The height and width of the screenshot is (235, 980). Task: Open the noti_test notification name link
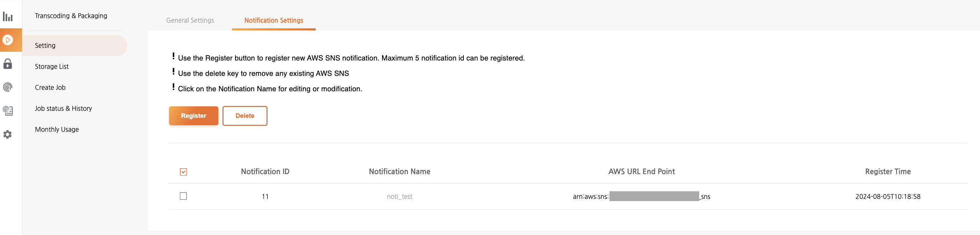(400, 197)
